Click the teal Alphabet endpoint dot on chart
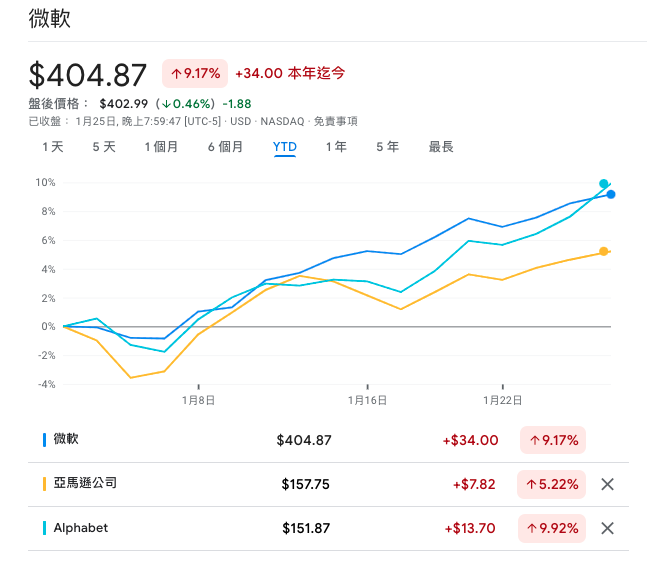The image size is (647, 562). point(604,184)
